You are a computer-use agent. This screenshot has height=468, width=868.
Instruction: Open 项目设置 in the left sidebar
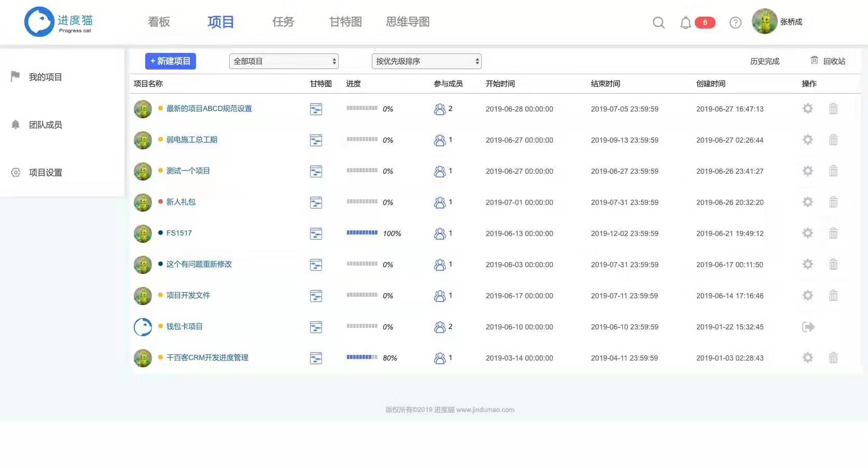[x=45, y=172]
